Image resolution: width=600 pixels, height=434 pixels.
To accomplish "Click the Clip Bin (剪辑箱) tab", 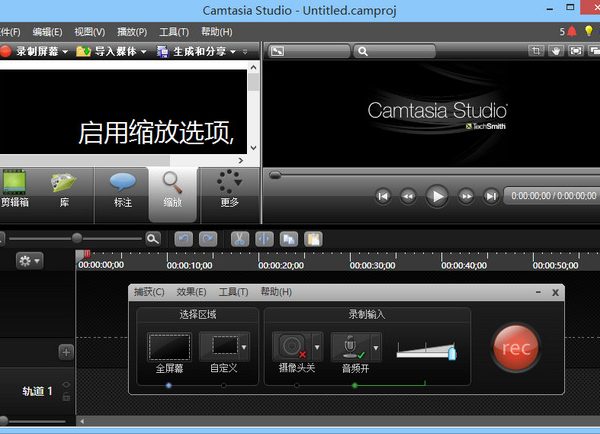I will [x=15, y=187].
